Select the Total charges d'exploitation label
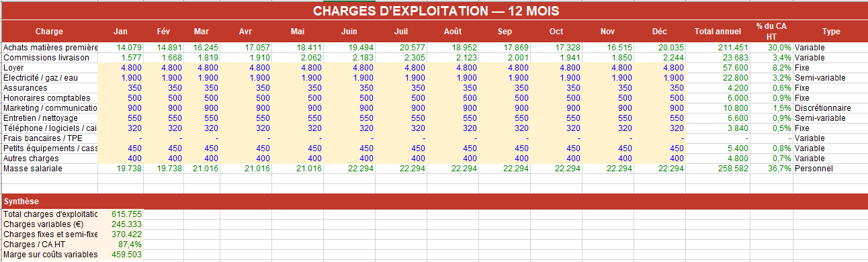Screen dimensions: 868x262 pyautogui.click(x=50, y=214)
